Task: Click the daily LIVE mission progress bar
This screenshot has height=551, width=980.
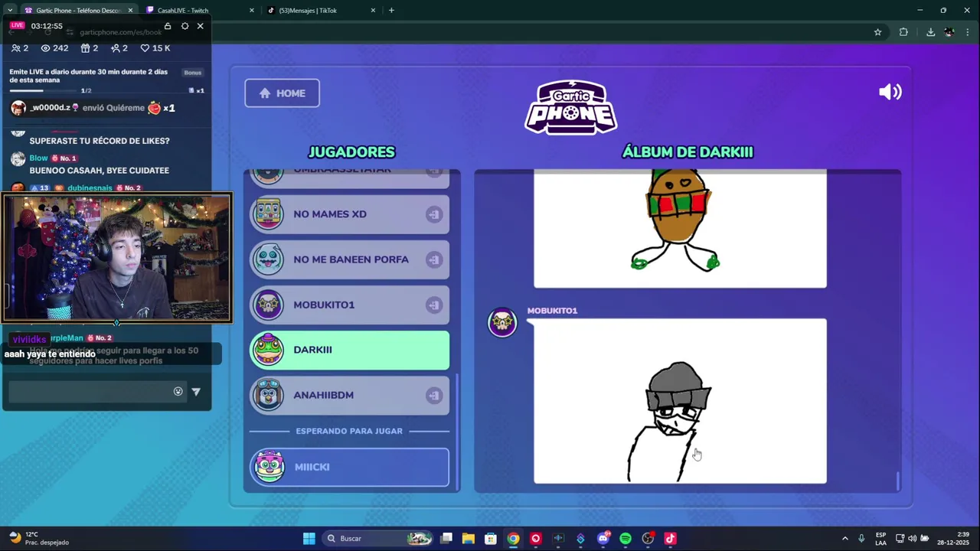Action: (44, 90)
